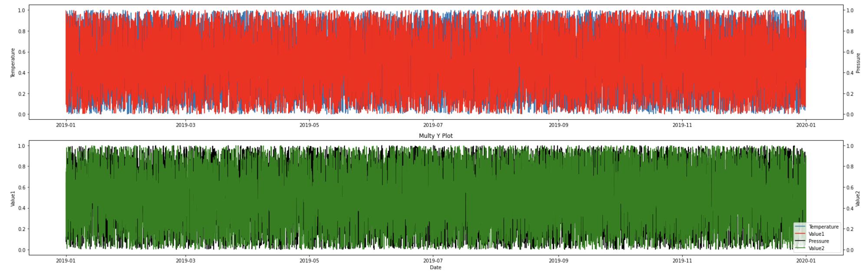Click the 0.8 tick on the Value2 axis

click(850, 167)
